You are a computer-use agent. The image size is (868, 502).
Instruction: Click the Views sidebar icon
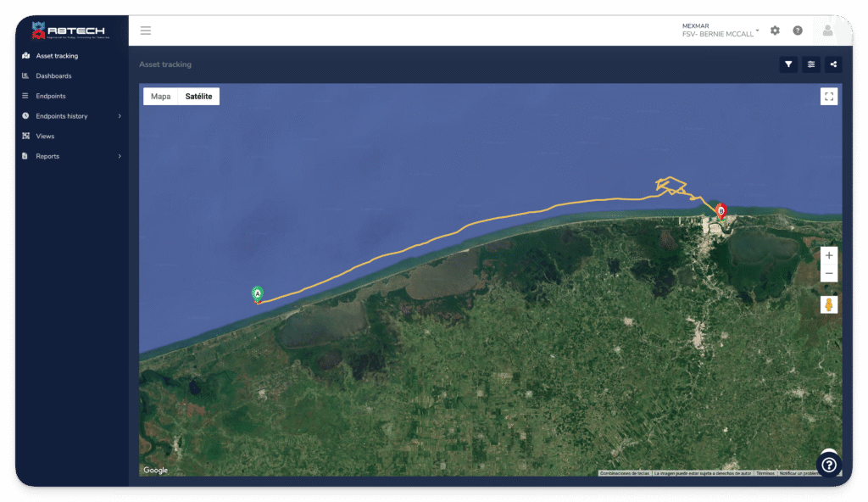25,136
